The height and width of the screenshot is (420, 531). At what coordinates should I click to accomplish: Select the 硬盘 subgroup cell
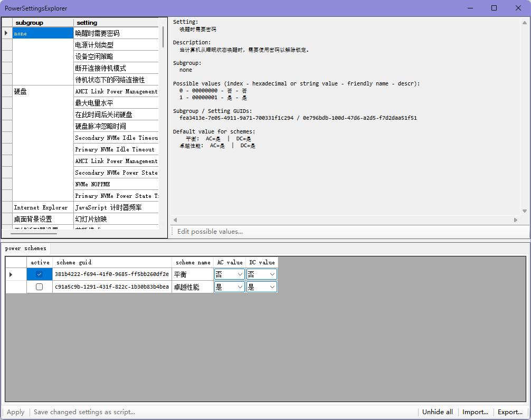click(42, 92)
